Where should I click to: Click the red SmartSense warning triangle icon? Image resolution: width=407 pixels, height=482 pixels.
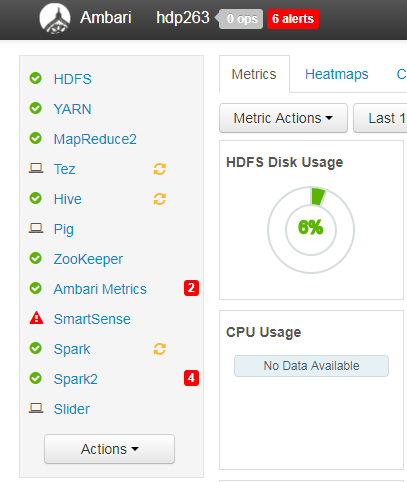(x=36, y=318)
